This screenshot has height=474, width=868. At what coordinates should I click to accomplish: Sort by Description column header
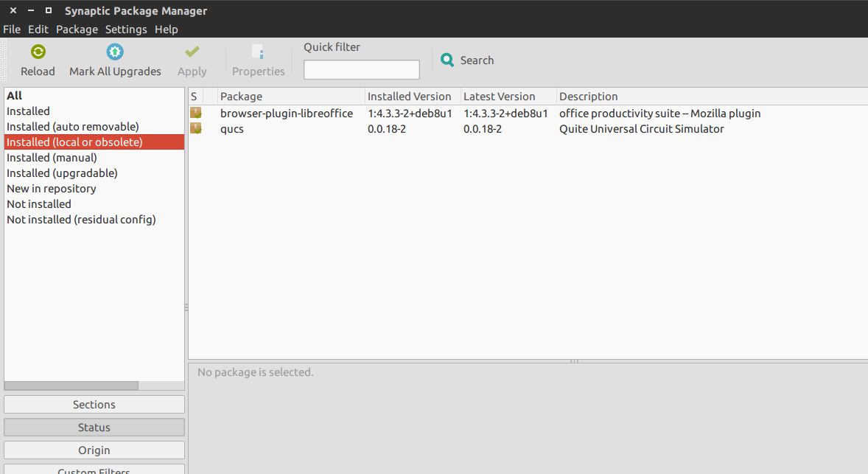pos(712,97)
